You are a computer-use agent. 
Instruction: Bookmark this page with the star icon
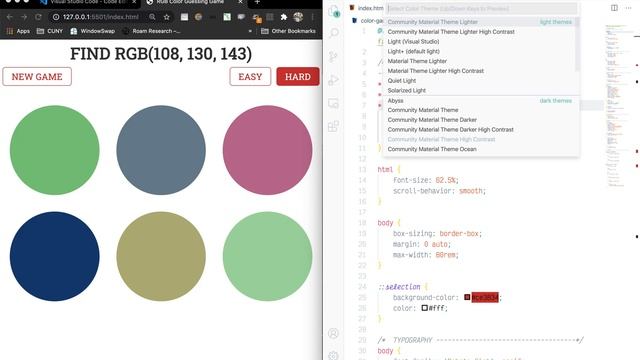tap(167, 17)
